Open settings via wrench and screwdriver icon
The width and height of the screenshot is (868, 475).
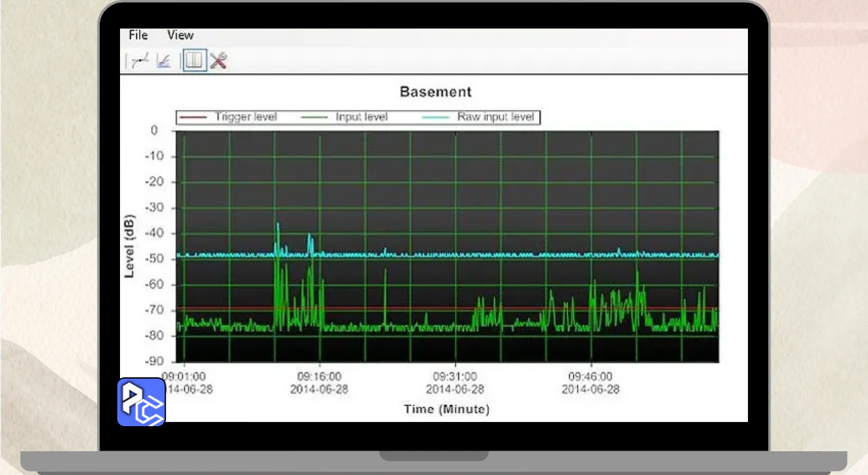click(x=218, y=62)
